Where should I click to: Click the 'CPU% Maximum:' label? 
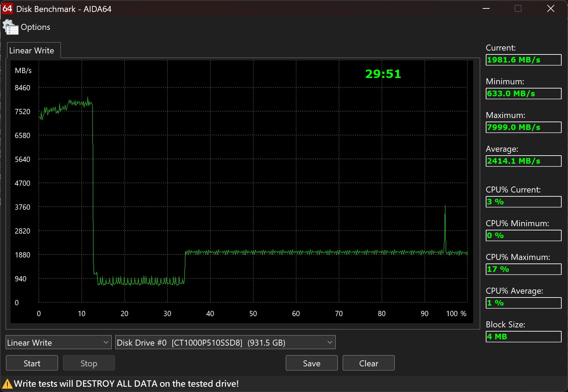click(518, 257)
